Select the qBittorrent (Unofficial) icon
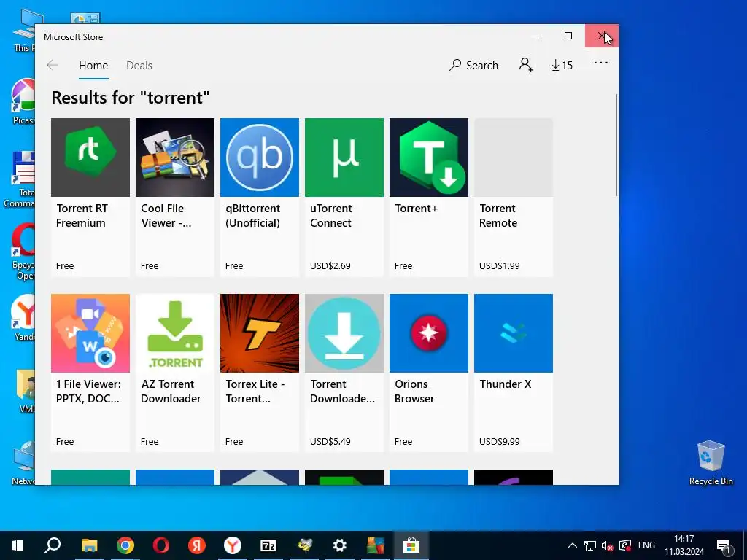The height and width of the screenshot is (560, 747). pos(260,157)
